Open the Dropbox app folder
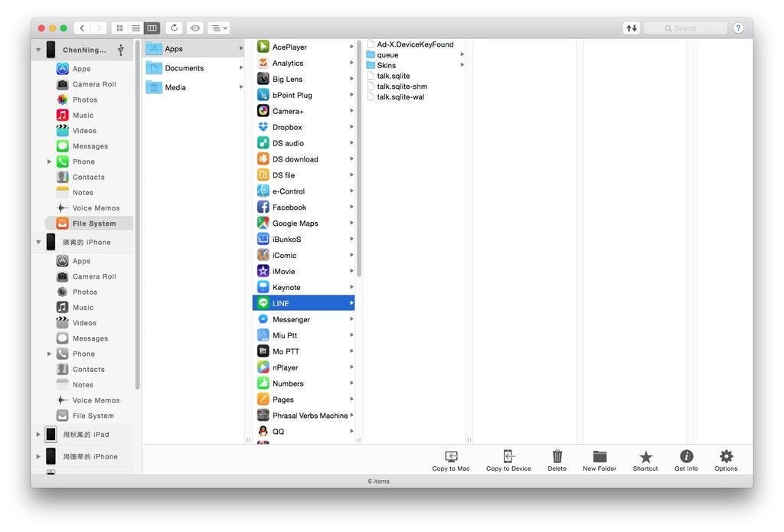784x532 pixels. [x=287, y=127]
